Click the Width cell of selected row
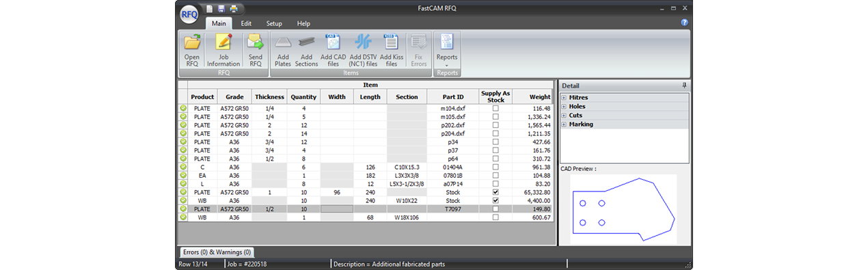This screenshot has height=270, width=868. (x=337, y=209)
